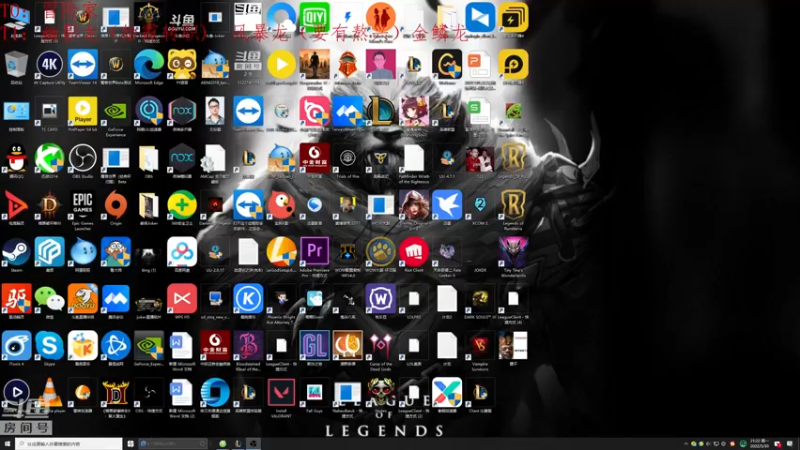Open the OBS Studio shortcut

pyautogui.click(x=83, y=158)
